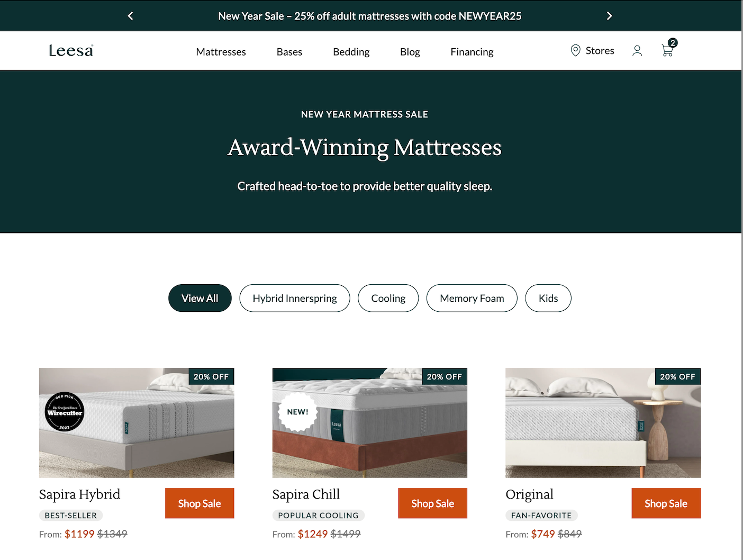Screen dimensions: 743x560
Task: Click the $1199 sale price
Action: click(x=79, y=534)
